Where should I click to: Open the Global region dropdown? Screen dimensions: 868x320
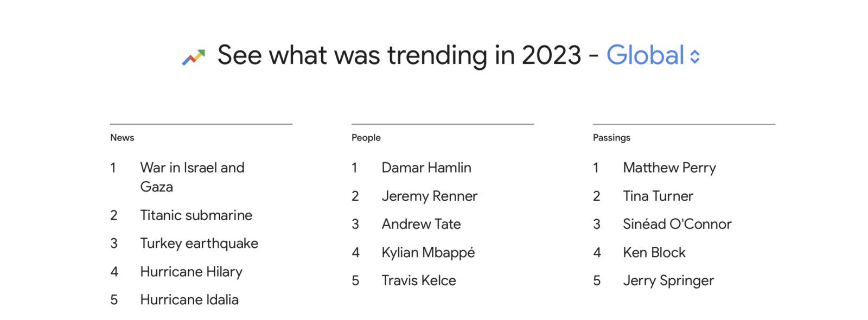(644, 55)
